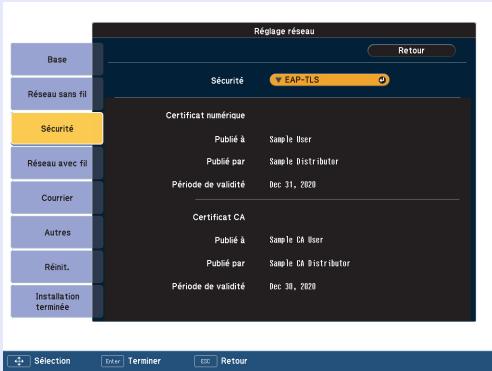
Task: Select the highlighted Sécurité side tab
Action: [x=57, y=128]
